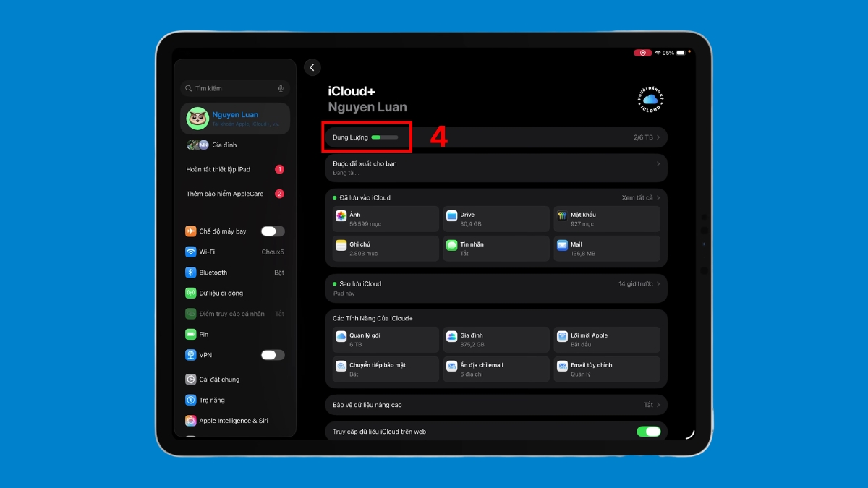Open the Ảnh photos icon tile

point(386,219)
